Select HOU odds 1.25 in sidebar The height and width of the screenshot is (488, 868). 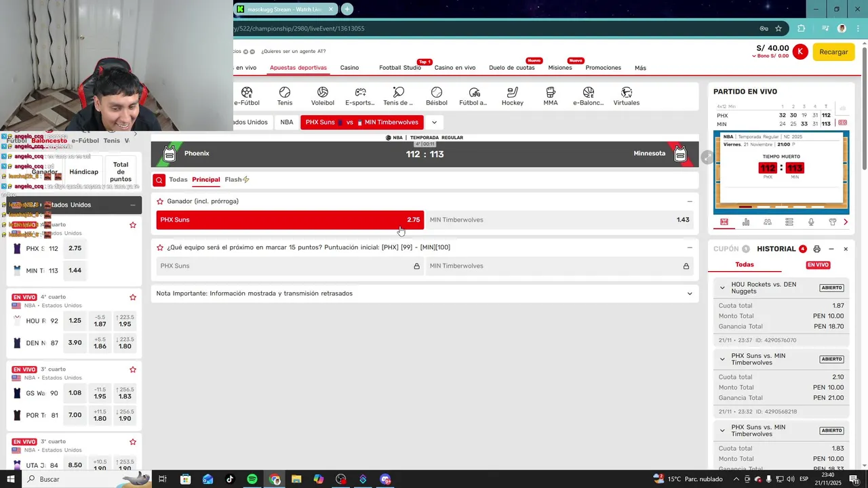75,321
